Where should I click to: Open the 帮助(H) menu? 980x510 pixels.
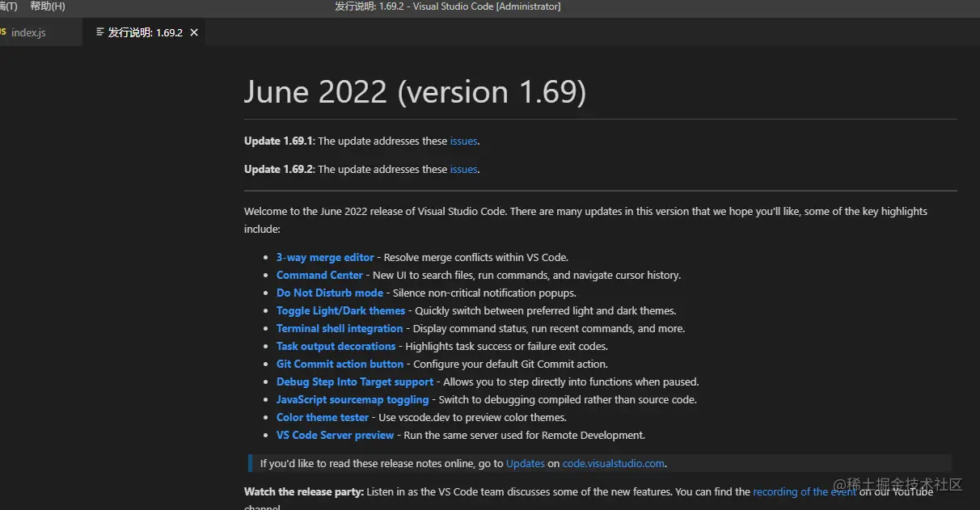(x=48, y=6)
